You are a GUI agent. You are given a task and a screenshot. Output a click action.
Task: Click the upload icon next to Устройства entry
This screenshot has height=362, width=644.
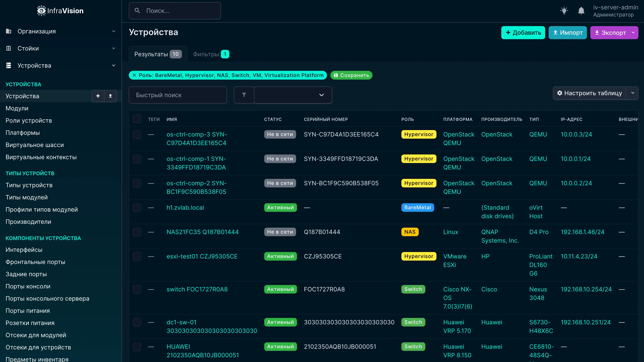(x=110, y=96)
